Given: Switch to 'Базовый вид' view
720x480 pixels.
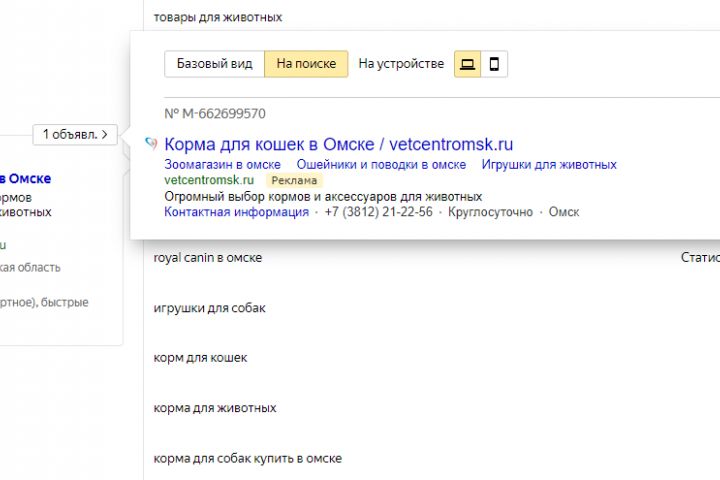Looking at the screenshot, I should click(214, 64).
